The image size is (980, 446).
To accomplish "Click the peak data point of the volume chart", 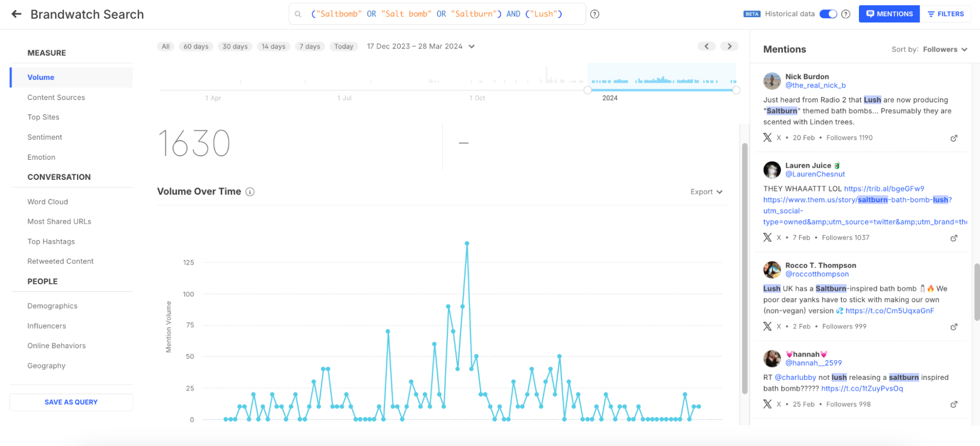I will pyautogui.click(x=467, y=243).
